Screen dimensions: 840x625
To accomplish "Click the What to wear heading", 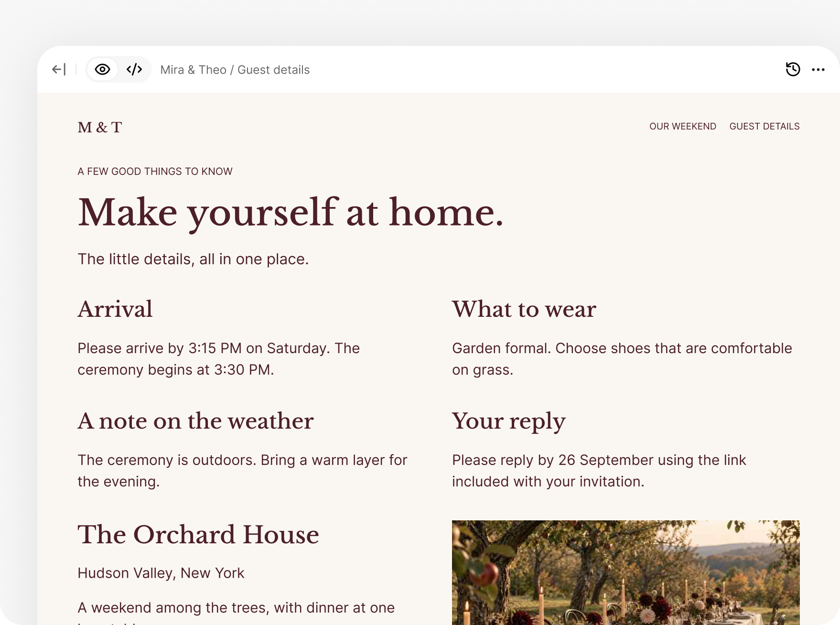I will (524, 309).
